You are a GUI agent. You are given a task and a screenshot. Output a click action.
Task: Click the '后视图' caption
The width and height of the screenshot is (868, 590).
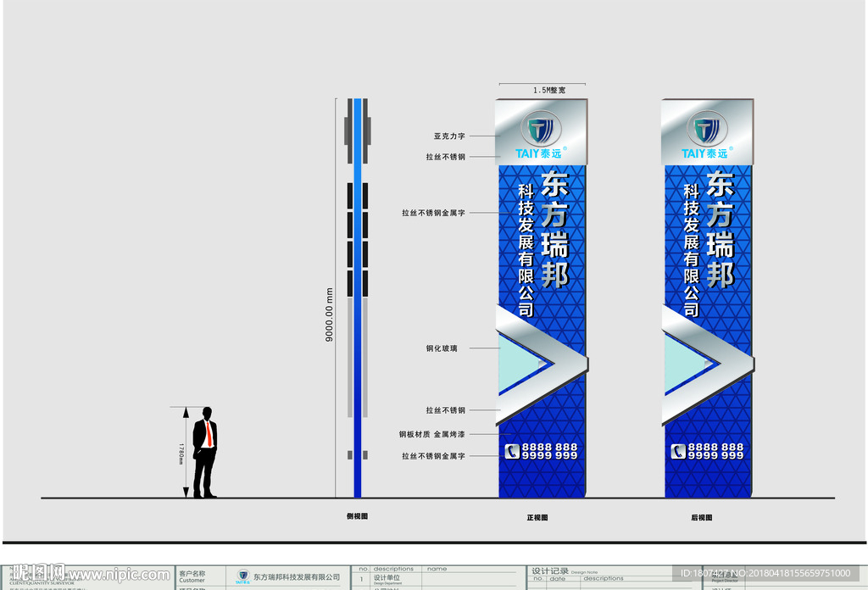[701, 517]
